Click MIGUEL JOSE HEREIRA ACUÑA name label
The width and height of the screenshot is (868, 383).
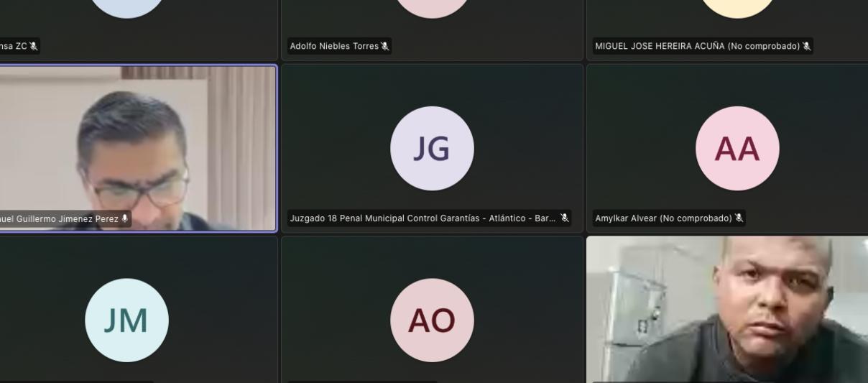696,47
